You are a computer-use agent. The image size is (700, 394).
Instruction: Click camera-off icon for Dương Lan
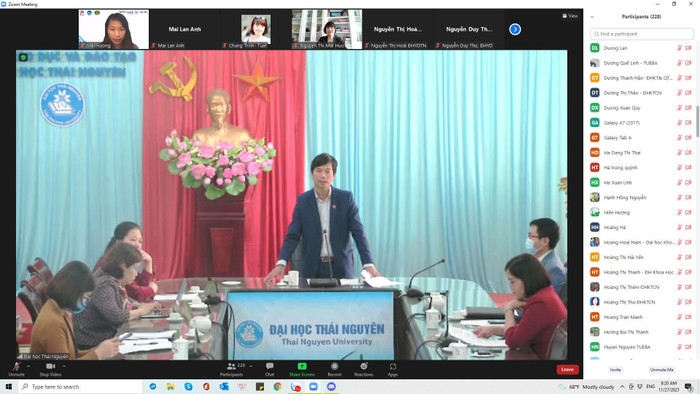tap(688, 48)
